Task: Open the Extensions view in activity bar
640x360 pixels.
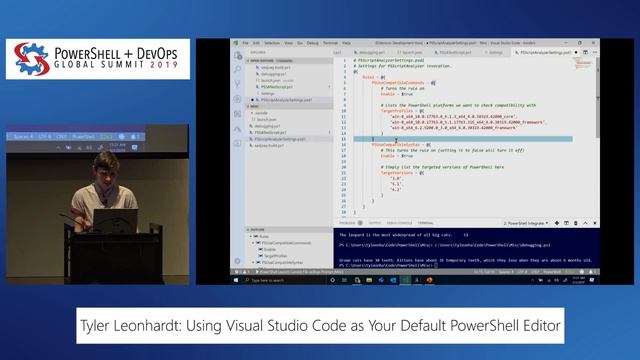Action: (238, 114)
